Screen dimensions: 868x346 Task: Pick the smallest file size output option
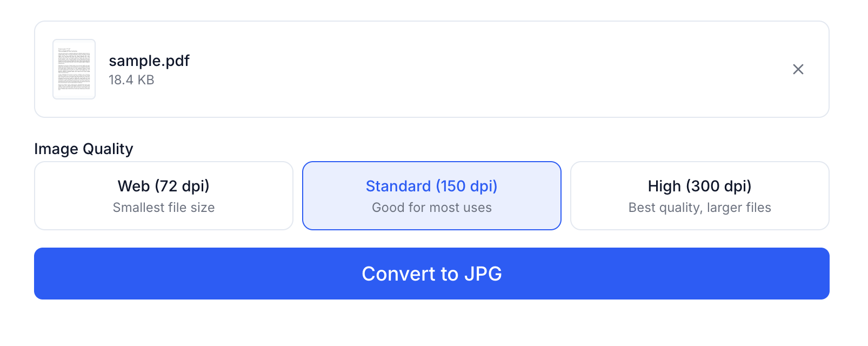click(163, 195)
